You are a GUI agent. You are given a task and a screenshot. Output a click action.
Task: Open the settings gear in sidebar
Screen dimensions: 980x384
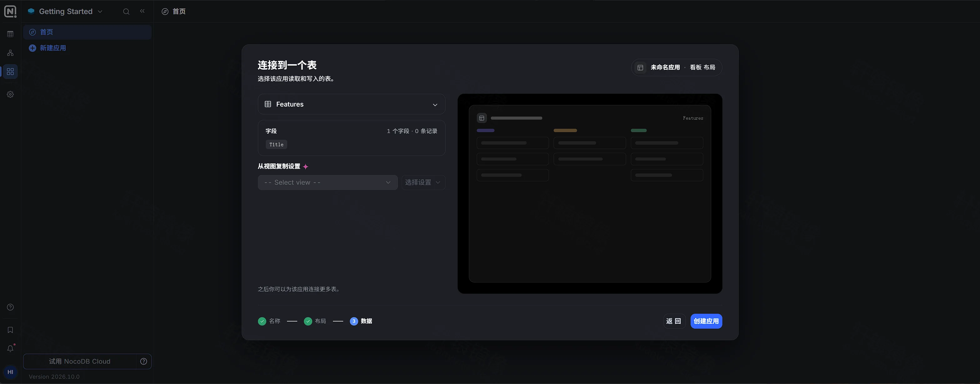(x=10, y=94)
